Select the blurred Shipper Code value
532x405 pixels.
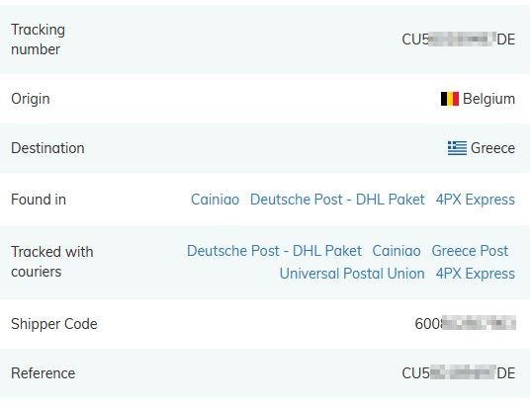click(465, 323)
